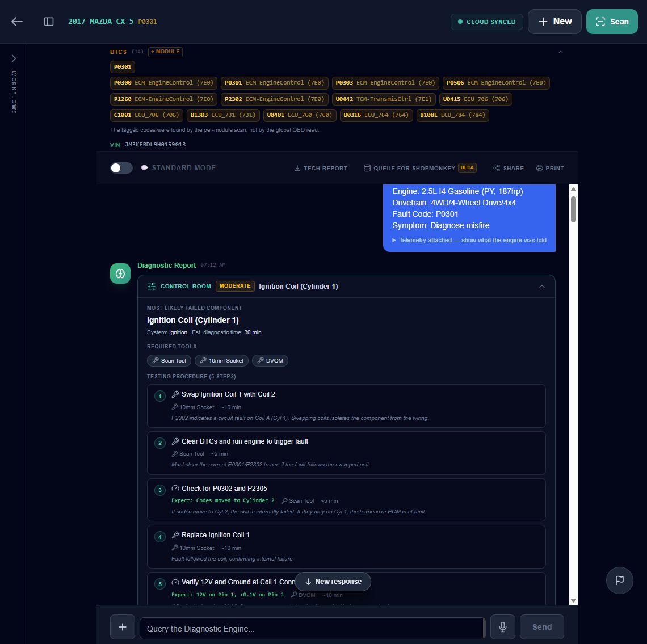Viewport: 647px width, 644px height.
Task: Toggle the Standard Mode switch
Action: pyautogui.click(x=121, y=168)
